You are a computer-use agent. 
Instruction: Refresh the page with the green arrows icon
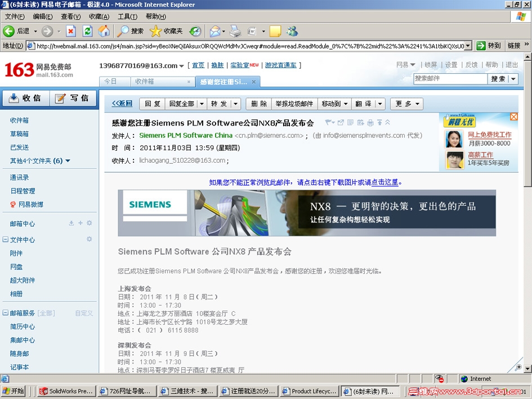(87, 31)
